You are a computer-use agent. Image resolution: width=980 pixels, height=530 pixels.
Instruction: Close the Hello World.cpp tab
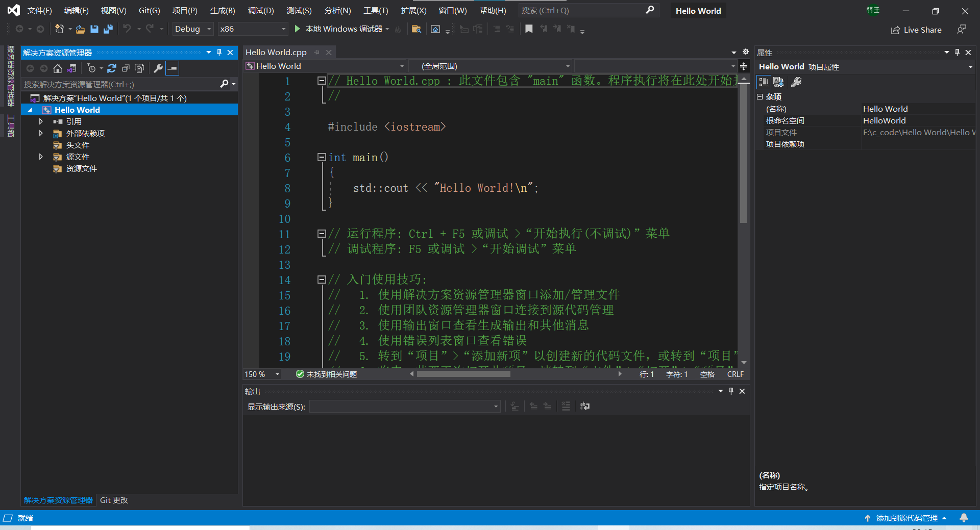point(329,52)
